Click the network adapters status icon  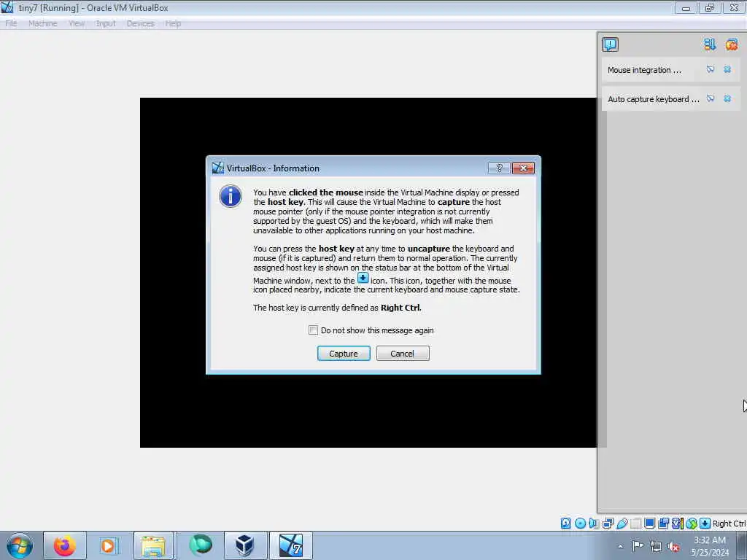(x=608, y=524)
